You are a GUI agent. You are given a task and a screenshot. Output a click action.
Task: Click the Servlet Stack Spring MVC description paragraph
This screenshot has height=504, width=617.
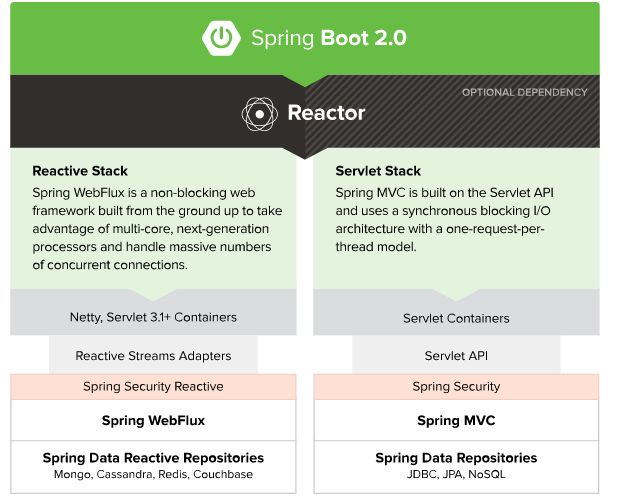(452, 219)
